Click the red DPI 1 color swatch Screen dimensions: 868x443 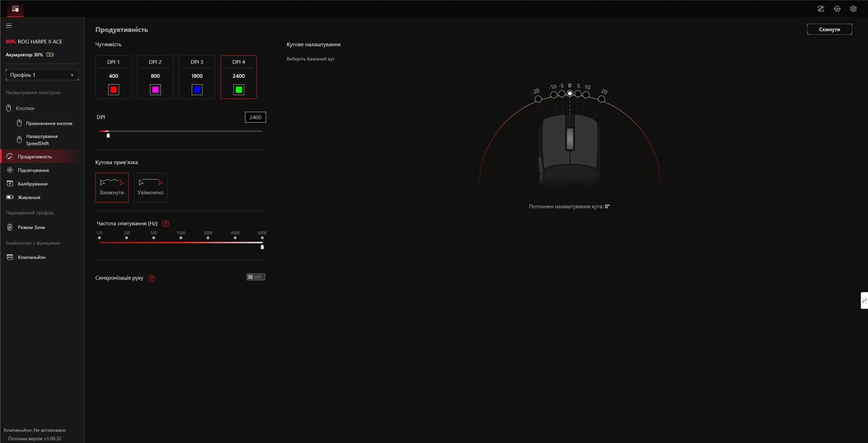click(x=113, y=90)
